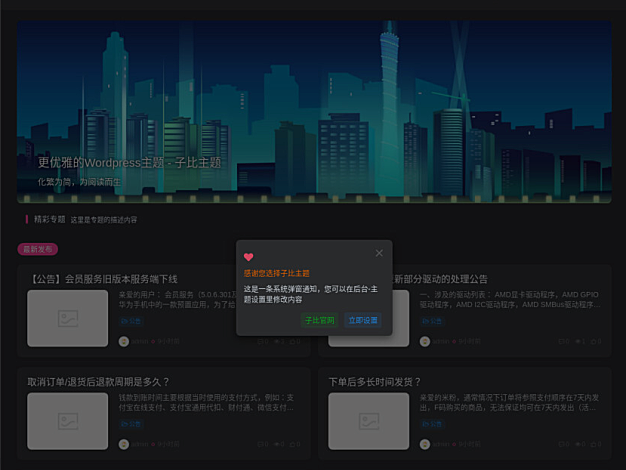Click 公告 tag on 取消订单 post

click(x=131, y=424)
